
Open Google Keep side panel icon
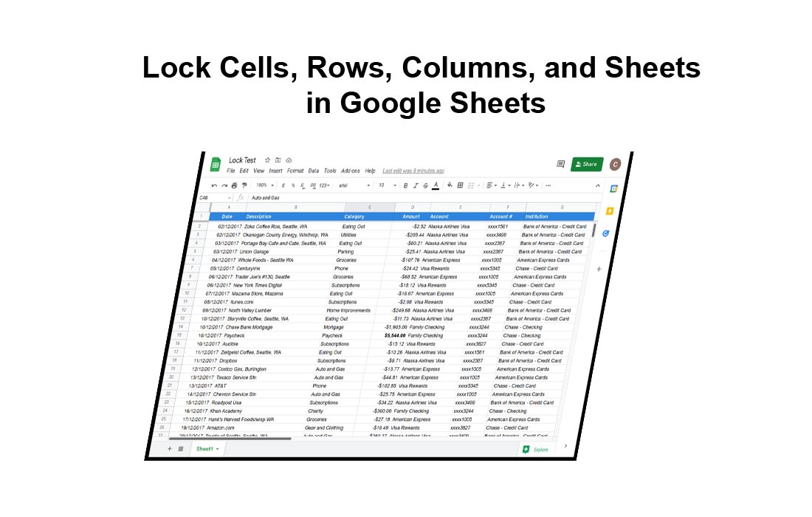pyautogui.click(x=610, y=211)
